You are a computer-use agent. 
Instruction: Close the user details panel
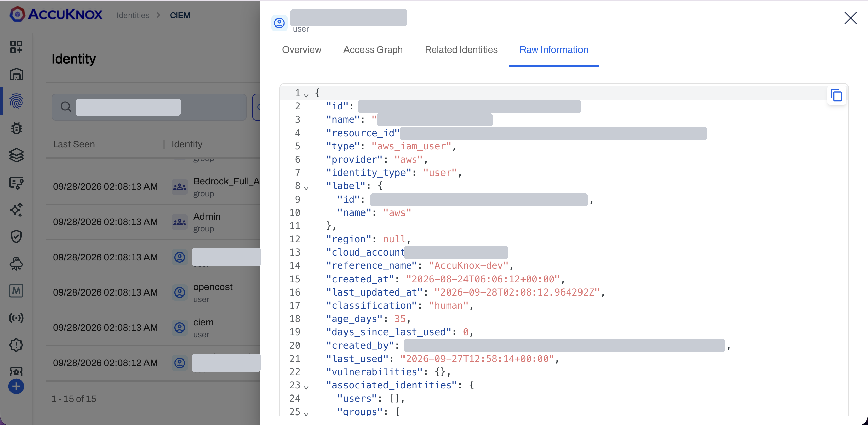pos(850,18)
